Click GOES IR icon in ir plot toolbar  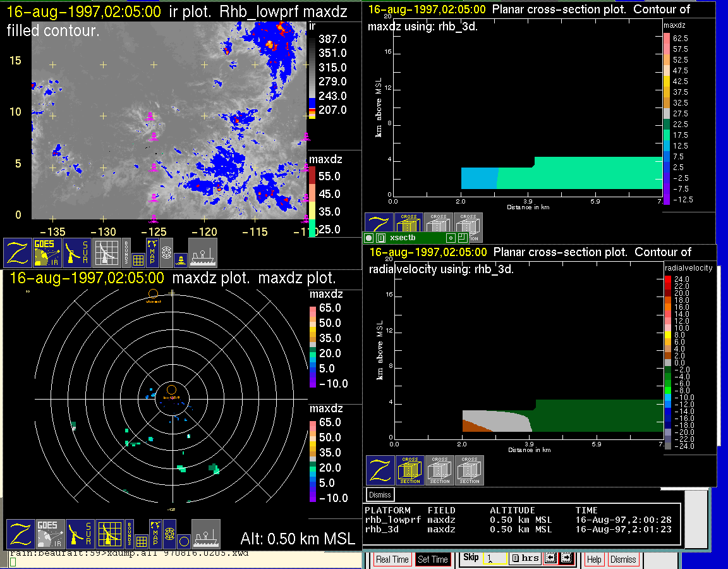pos(48,253)
